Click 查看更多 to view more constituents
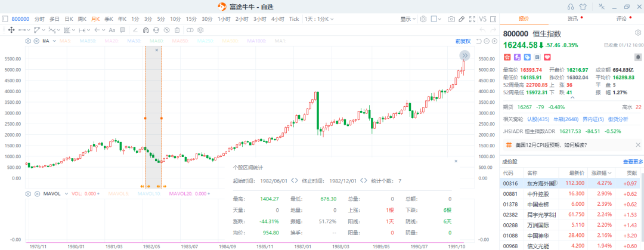This screenshot has height=250, width=644. pos(633,162)
